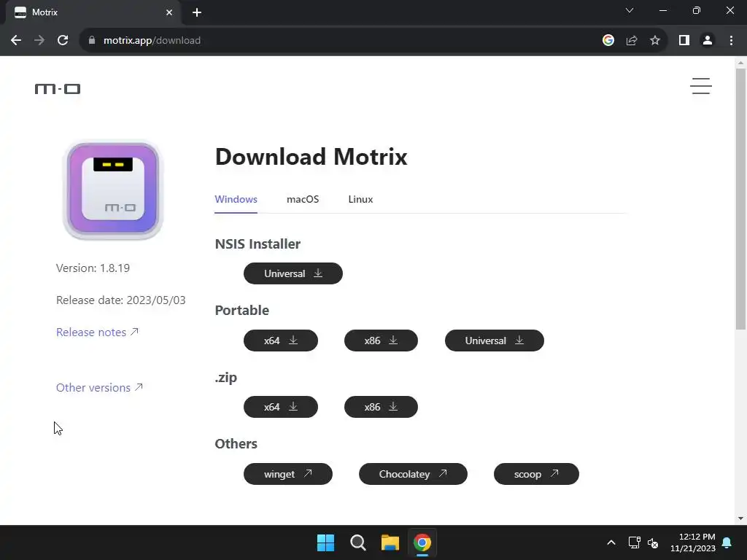Screen dimensions: 747x560
Task: Download the Portable x86 build
Action: [381, 341]
